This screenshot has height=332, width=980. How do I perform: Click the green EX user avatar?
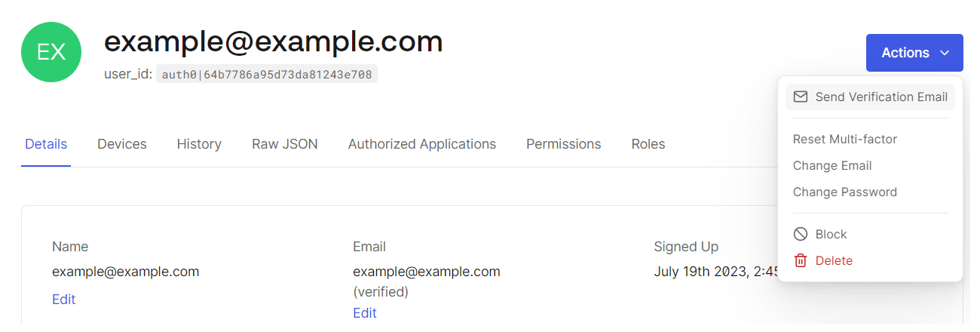(52, 51)
